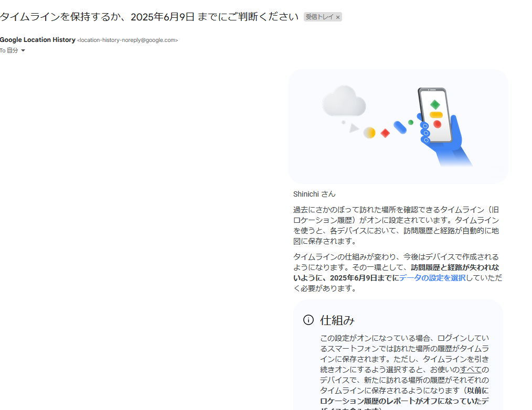Click the cloud and phone illustration

click(398, 126)
